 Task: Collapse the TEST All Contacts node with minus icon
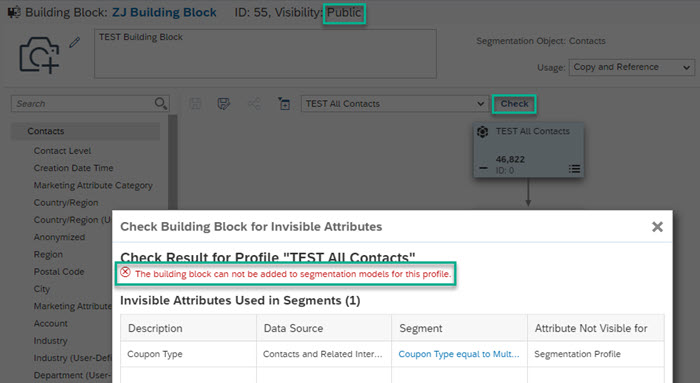click(483, 168)
